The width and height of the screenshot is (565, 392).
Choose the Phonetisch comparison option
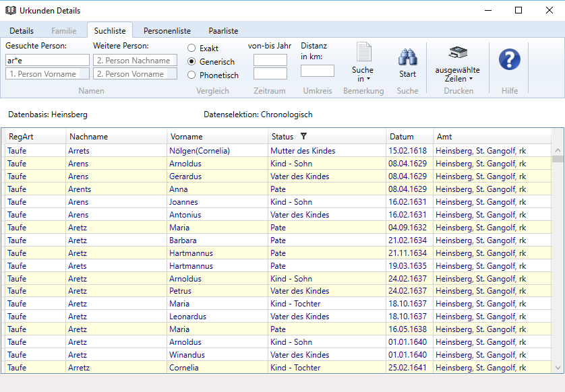pos(191,75)
